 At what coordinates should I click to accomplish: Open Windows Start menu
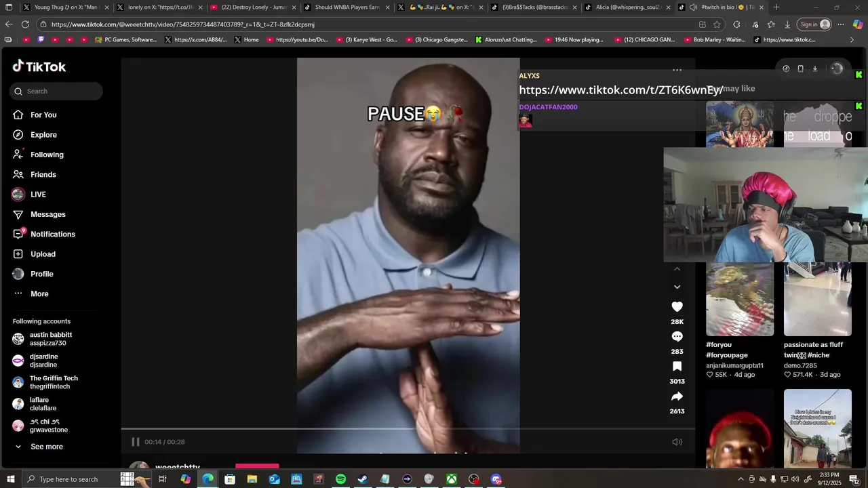coord(10,479)
